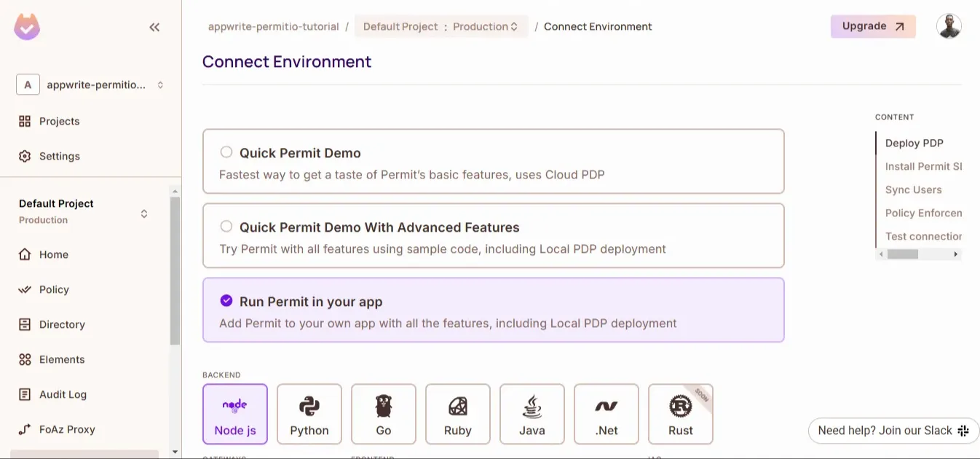The image size is (980, 459).
Task: Select Quick Permit Demo With Advanced Features radio
Action: [226, 227]
